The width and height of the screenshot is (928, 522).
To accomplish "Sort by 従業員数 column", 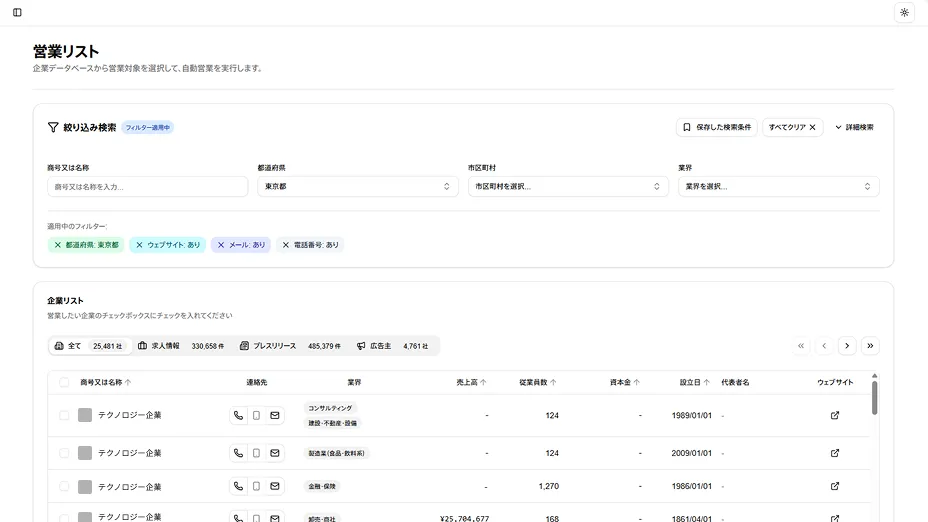I will tap(537, 382).
